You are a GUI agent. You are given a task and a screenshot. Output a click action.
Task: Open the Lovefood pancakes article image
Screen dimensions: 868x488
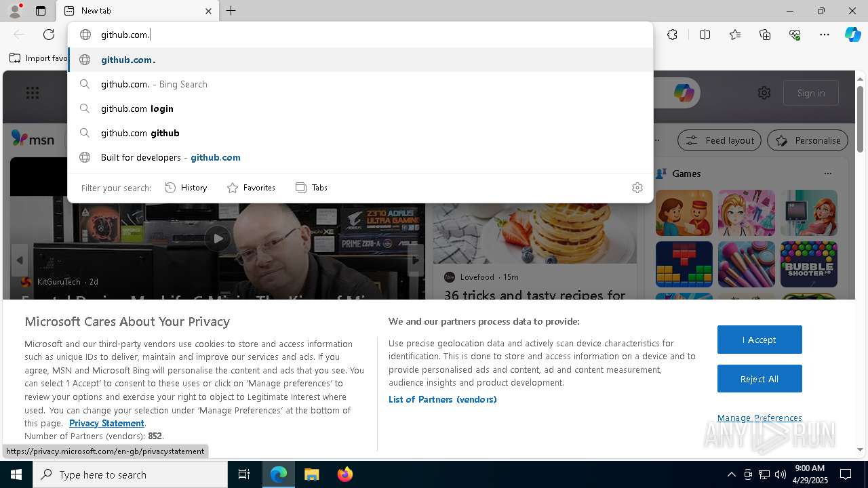coord(535,233)
